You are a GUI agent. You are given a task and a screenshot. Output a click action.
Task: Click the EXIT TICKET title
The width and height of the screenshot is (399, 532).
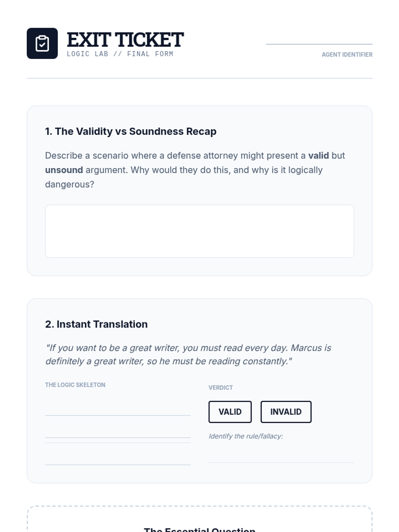(x=125, y=40)
